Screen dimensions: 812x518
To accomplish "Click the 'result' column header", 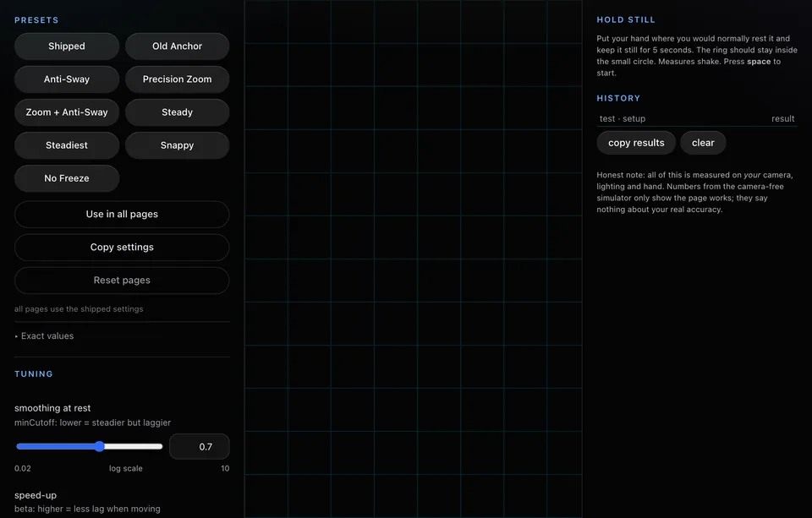I will [782, 118].
